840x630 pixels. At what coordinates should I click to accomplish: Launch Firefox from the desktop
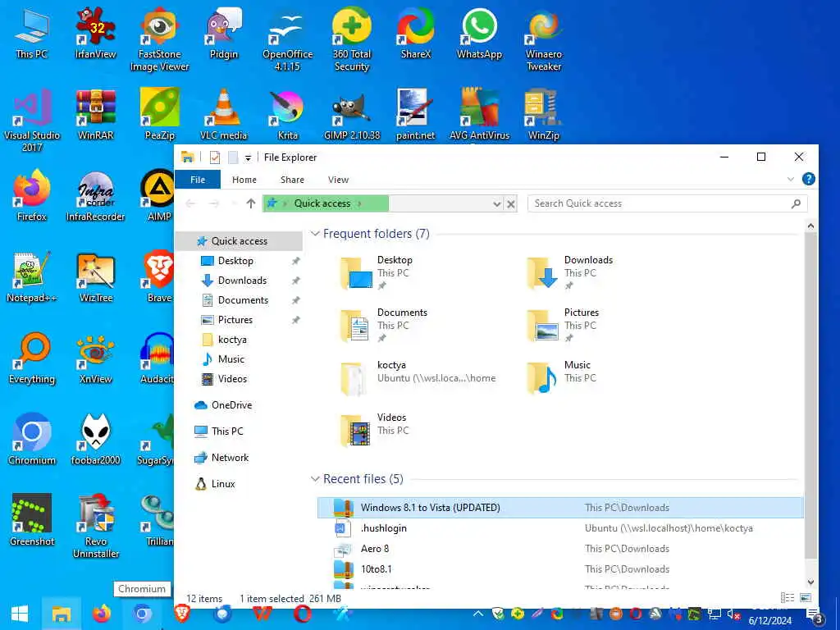pyautogui.click(x=32, y=195)
